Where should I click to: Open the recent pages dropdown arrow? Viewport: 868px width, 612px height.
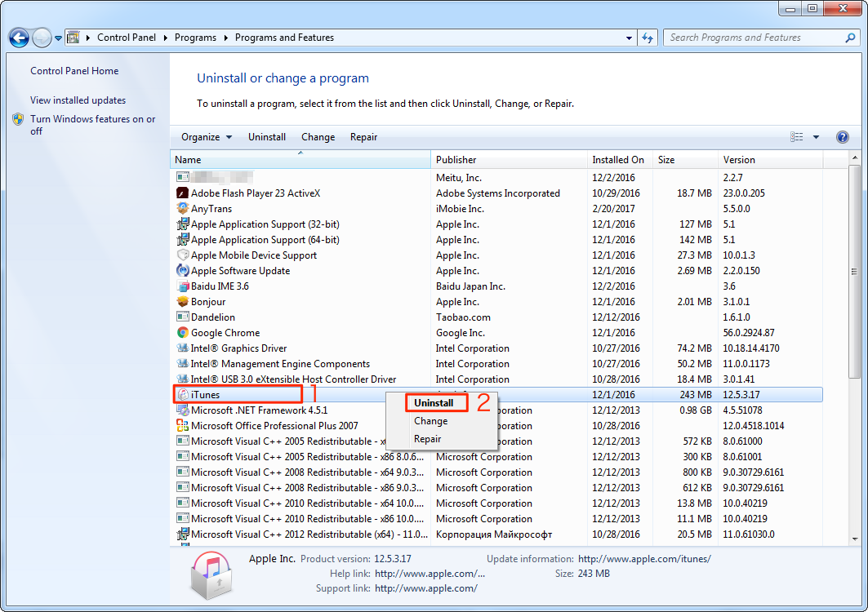58,38
